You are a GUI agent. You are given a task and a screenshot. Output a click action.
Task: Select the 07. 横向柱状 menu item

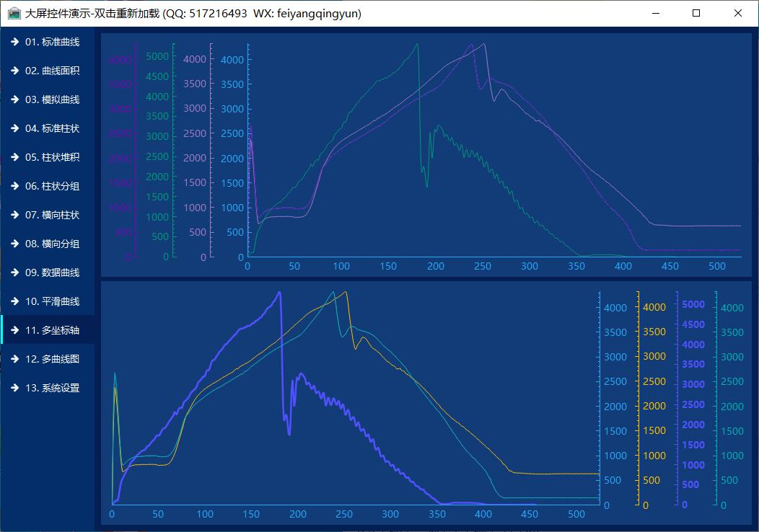click(x=52, y=215)
